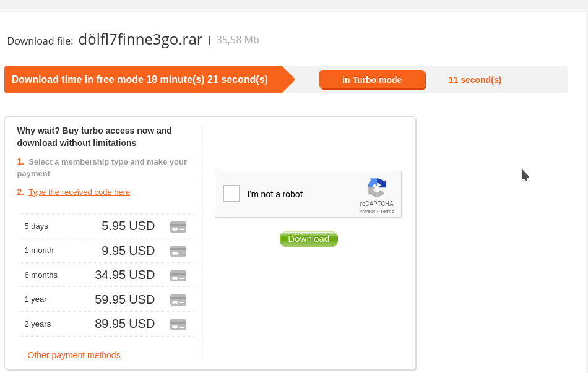
Task: Select the card icon next to 6 months option
Action: click(178, 275)
